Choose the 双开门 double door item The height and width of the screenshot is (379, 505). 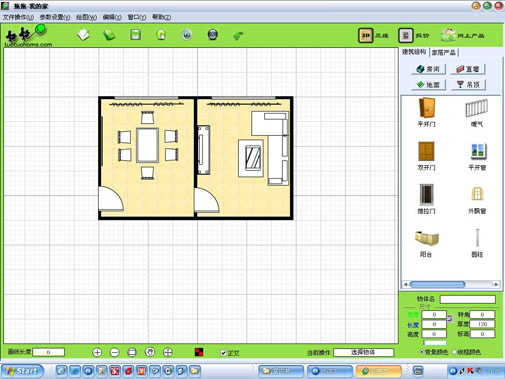(426, 156)
